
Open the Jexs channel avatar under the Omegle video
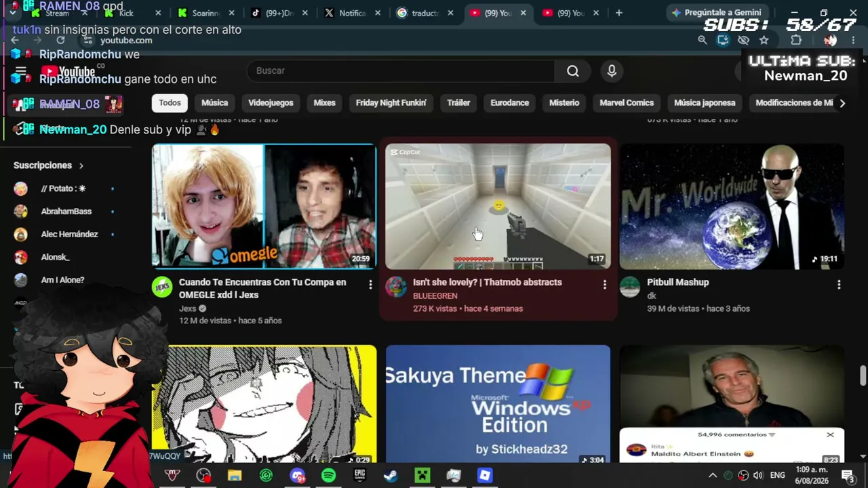[x=162, y=287]
